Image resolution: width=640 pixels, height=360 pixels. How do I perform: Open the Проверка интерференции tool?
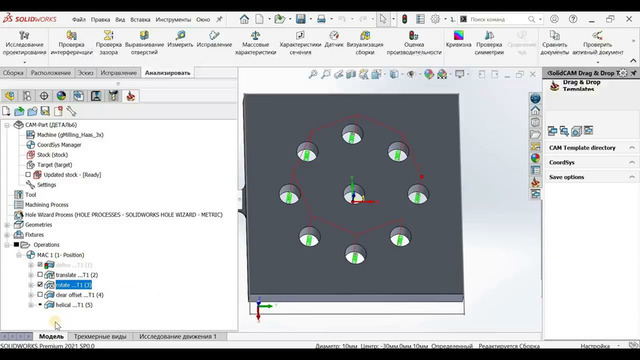click(71, 42)
